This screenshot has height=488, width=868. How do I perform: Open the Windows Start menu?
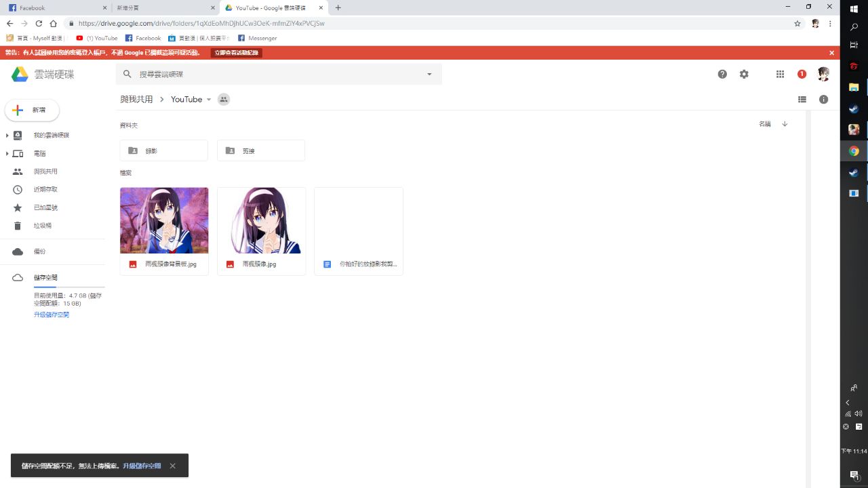[854, 9]
